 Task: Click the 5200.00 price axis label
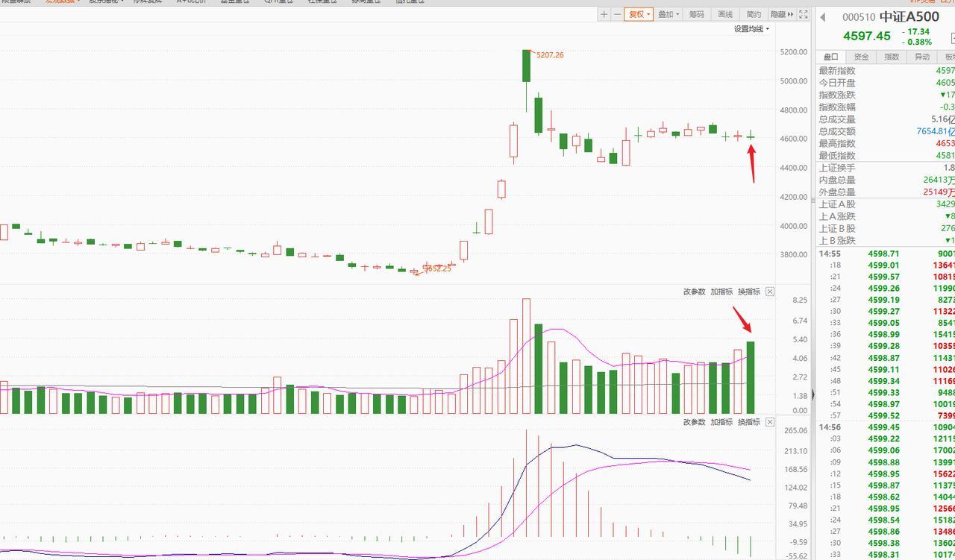794,52
